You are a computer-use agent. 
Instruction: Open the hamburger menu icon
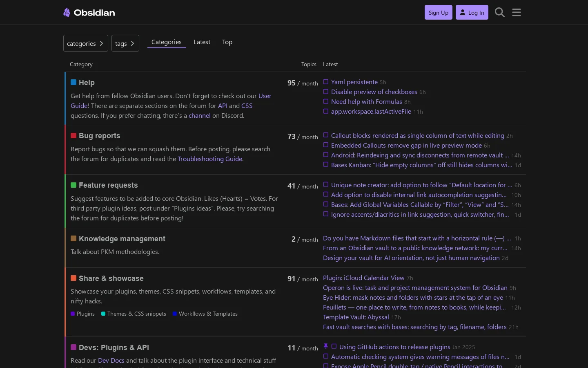click(x=517, y=13)
